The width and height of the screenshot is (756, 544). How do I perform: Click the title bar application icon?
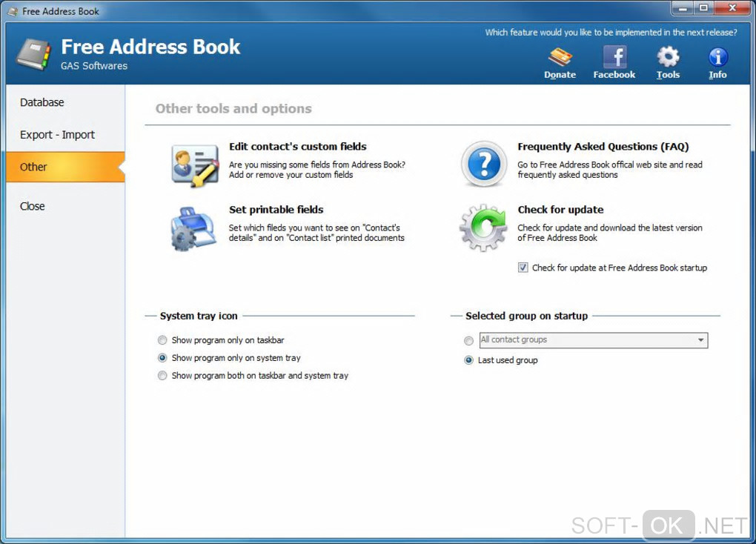tap(13, 11)
